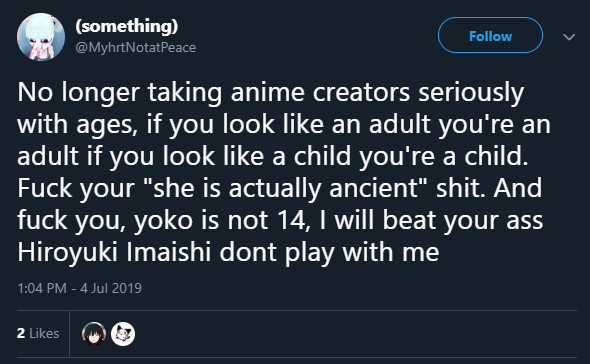Viewport: 590px width, 364px height.
Task: Click the text 'yoko is not 14'
Action: (222, 221)
